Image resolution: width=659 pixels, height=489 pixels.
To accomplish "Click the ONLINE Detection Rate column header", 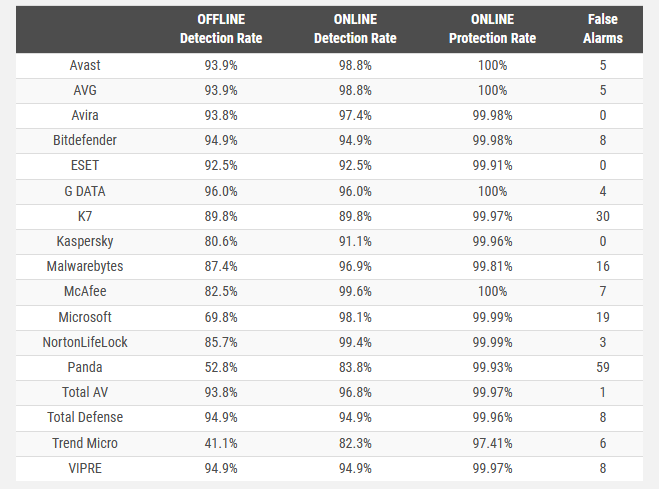I will [355, 29].
